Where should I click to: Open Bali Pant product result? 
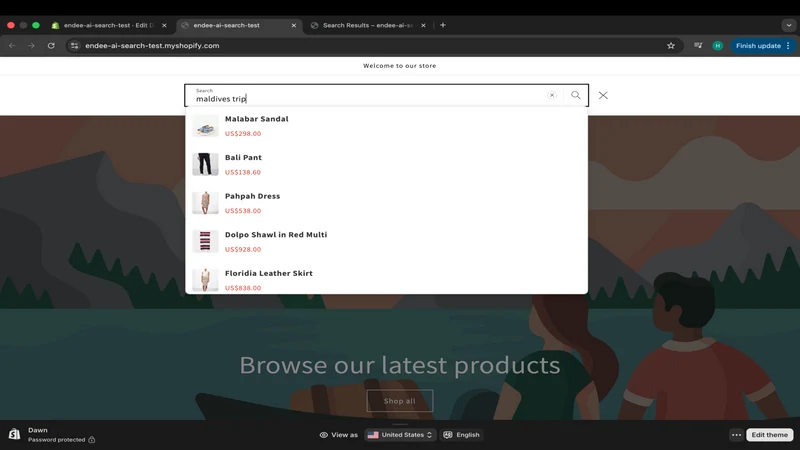(x=386, y=164)
